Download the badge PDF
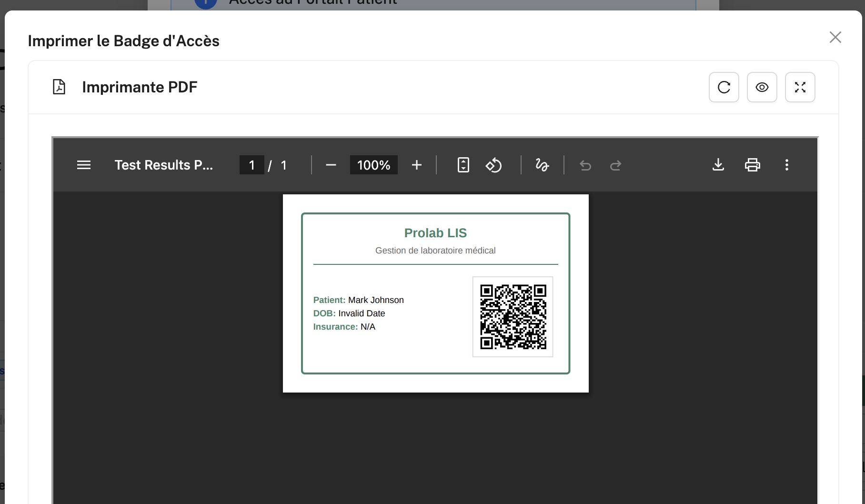The height and width of the screenshot is (504, 865). [x=718, y=165]
